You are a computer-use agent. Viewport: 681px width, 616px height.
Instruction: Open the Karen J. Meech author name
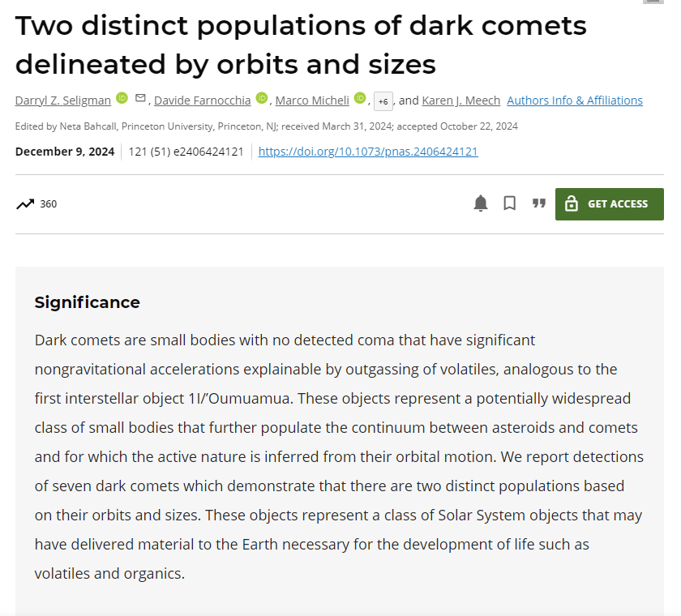click(460, 101)
